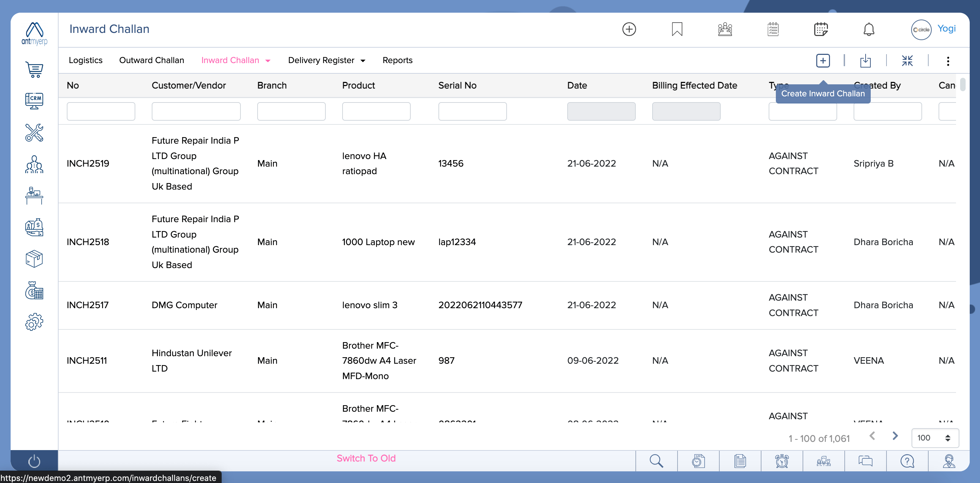
Task: Click the download export icon
Action: tap(865, 61)
